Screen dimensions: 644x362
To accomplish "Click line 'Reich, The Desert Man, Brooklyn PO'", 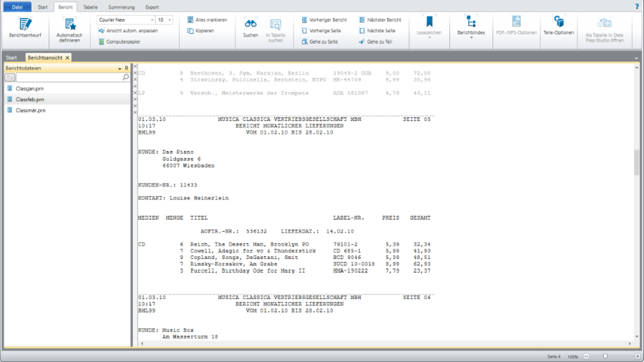I will 249,244.
